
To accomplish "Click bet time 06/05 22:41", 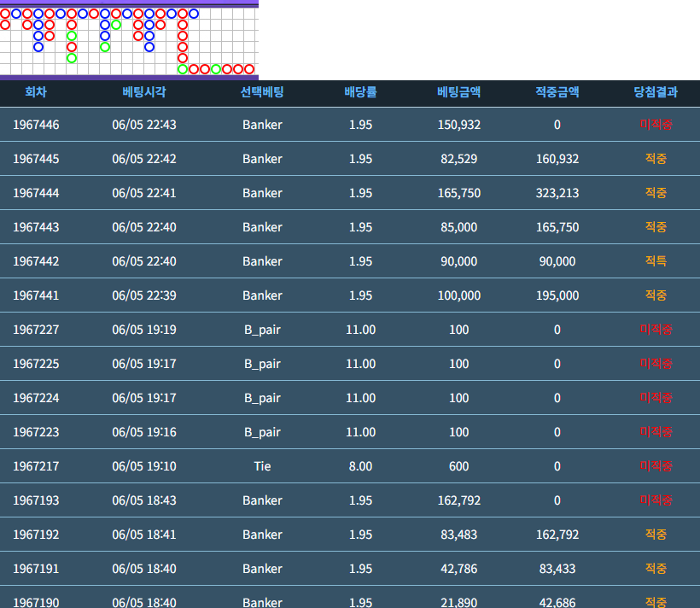I will coord(144,193).
